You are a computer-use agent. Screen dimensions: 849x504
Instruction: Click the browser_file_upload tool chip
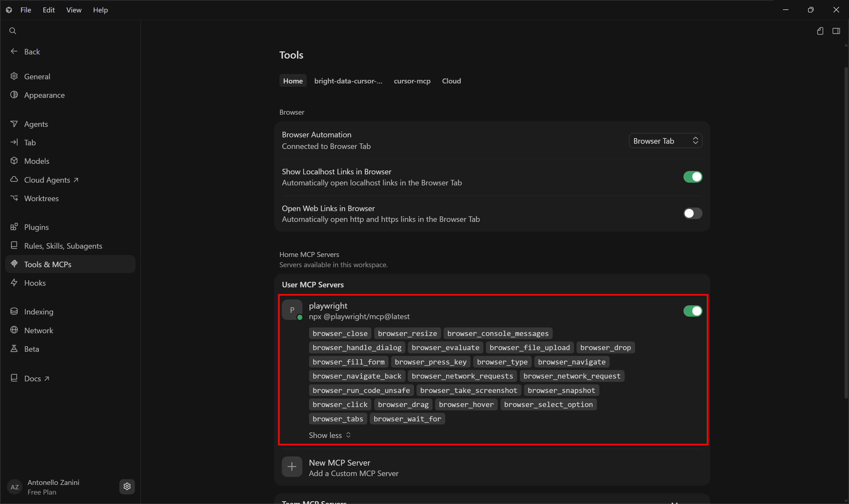coord(530,348)
